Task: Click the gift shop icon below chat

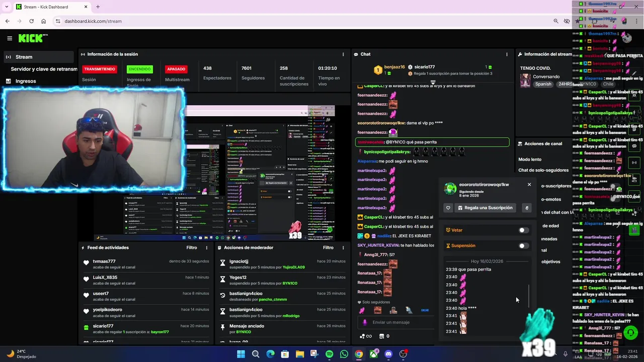Action: pyautogui.click(x=381, y=336)
